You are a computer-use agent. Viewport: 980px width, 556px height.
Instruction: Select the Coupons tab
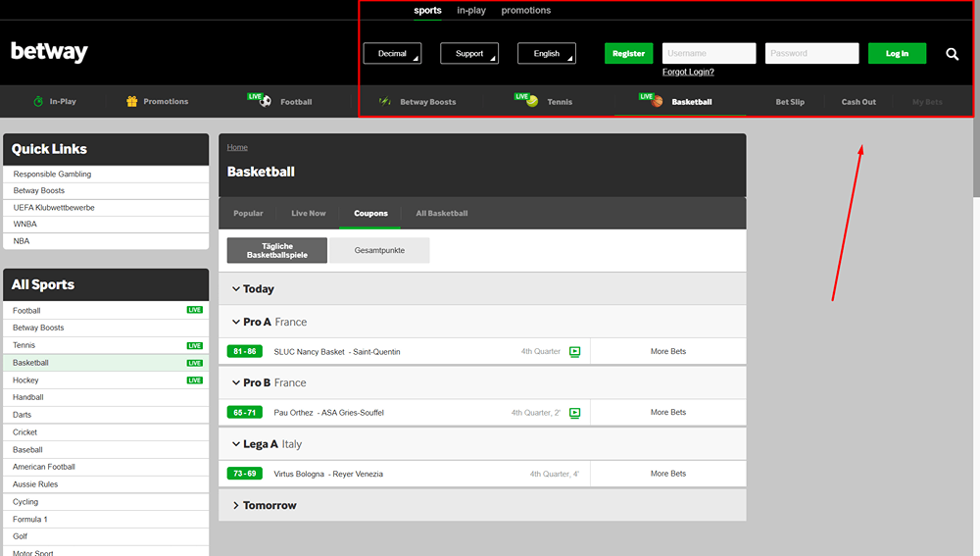click(x=370, y=213)
